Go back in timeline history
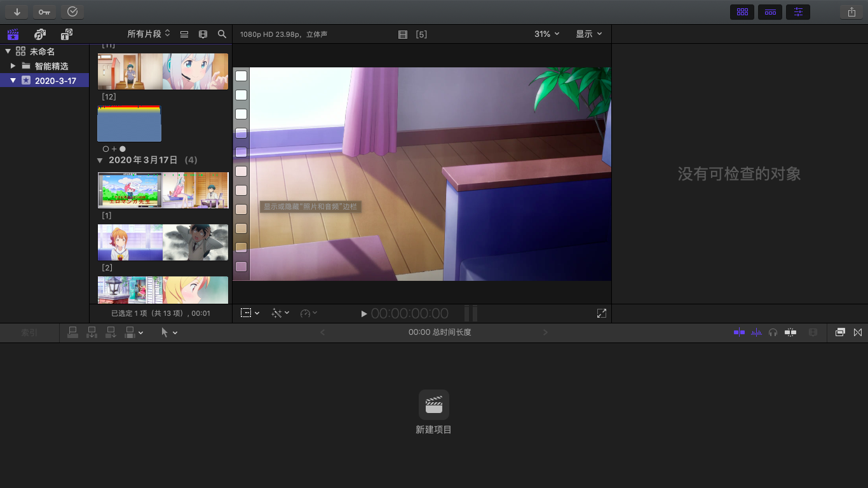The height and width of the screenshot is (488, 868). [x=323, y=332]
